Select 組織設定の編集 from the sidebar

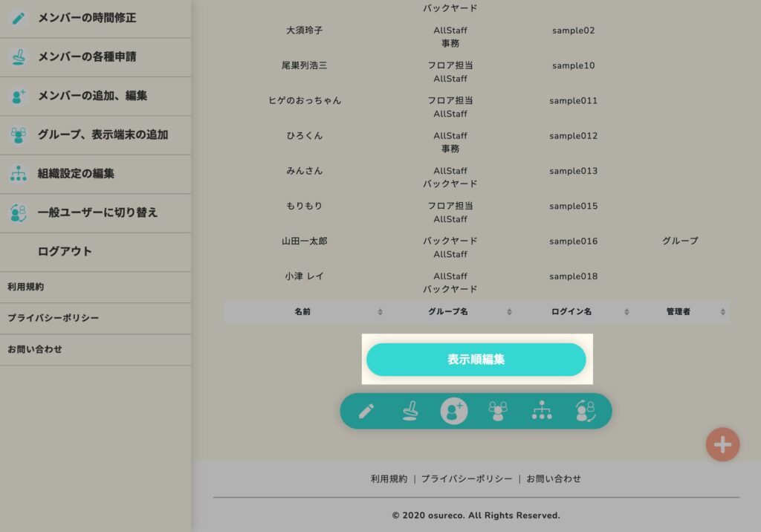[x=76, y=174]
